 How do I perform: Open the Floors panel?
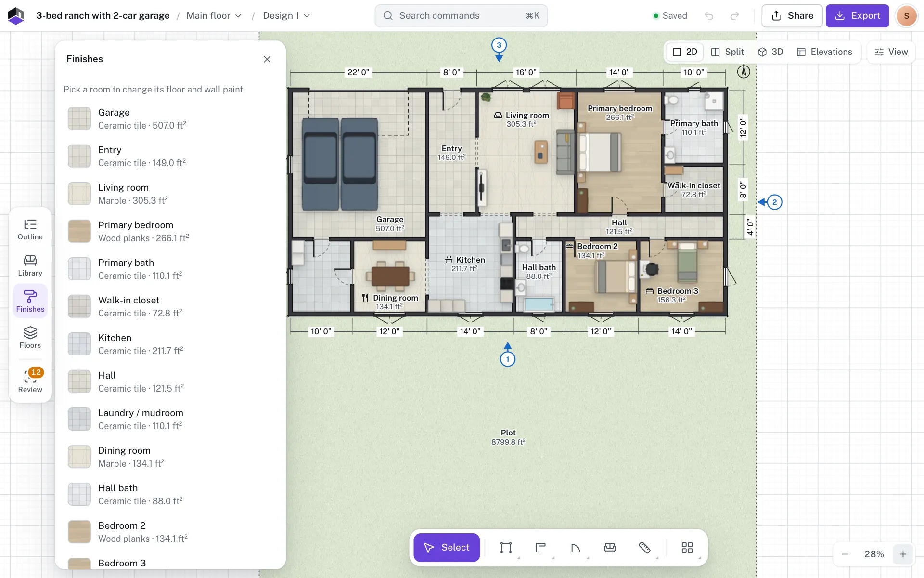(30, 338)
